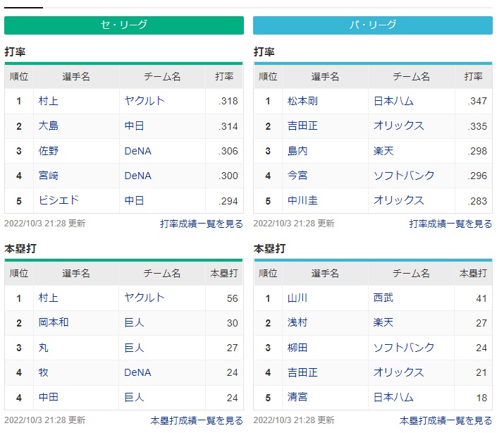
Task: Click home run count 56
Action: [233, 298]
